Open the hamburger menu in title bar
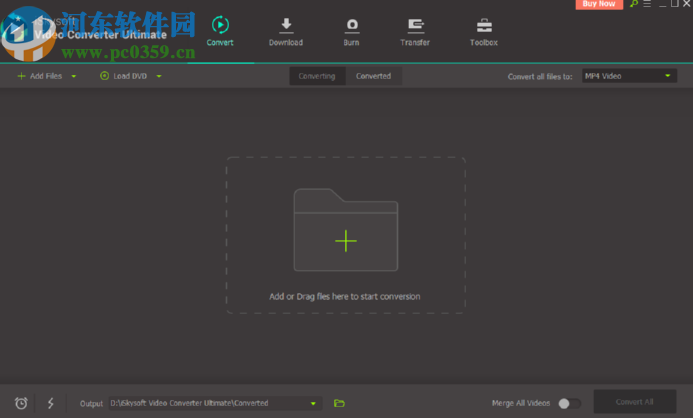The height and width of the screenshot is (418, 693). pos(647,4)
